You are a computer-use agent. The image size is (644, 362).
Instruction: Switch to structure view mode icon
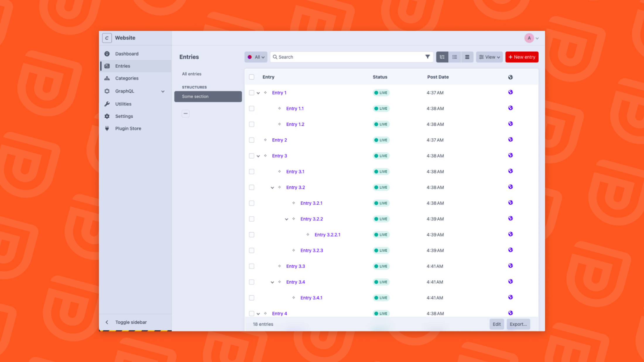[442, 57]
